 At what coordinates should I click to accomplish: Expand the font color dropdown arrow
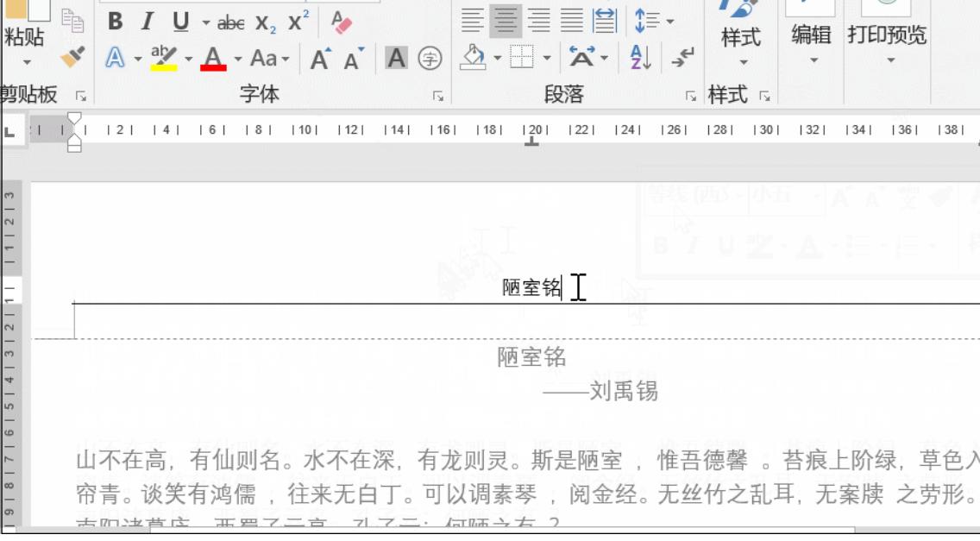[238, 59]
